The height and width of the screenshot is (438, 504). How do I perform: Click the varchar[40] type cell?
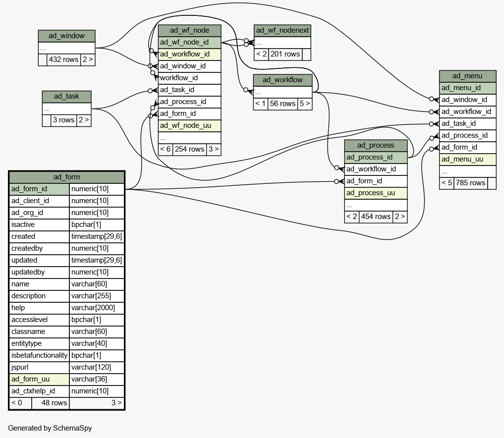coord(97,343)
